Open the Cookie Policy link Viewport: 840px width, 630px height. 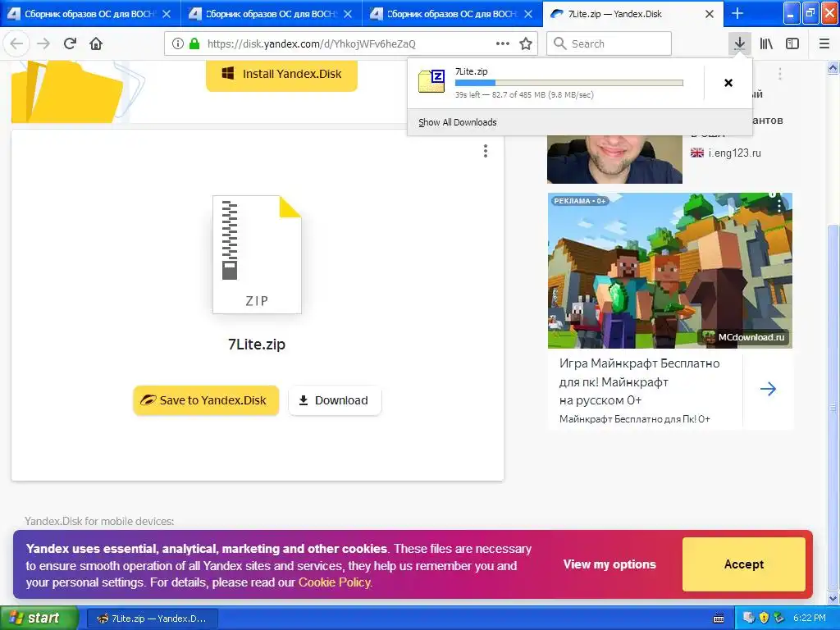(335, 582)
